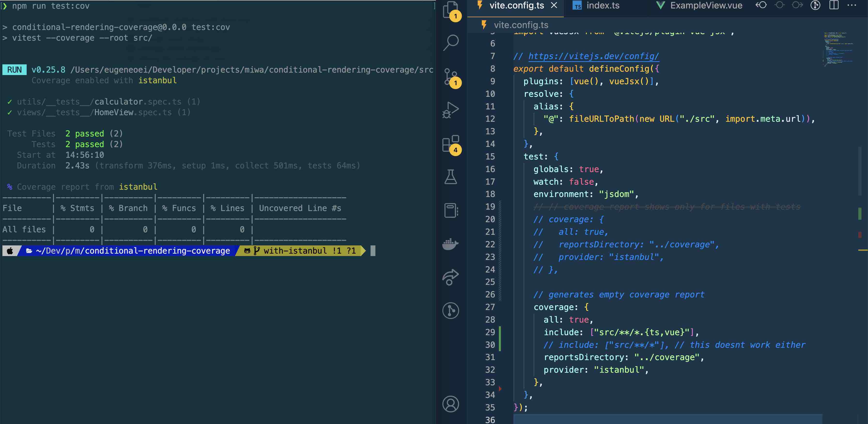Switch to the index.ts tab
This screenshot has width=868, height=424.
[603, 6]
